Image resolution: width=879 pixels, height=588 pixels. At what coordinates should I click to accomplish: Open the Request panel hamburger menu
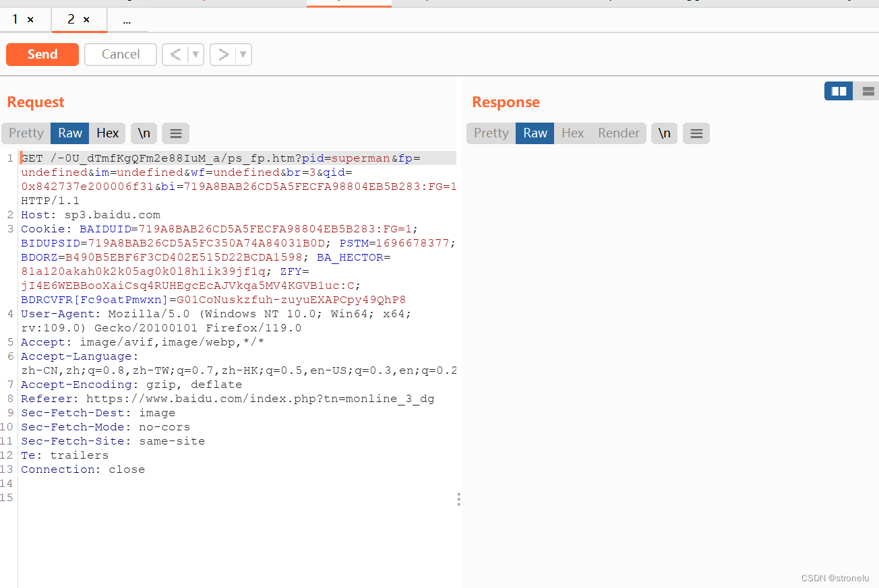click(176, 133)
